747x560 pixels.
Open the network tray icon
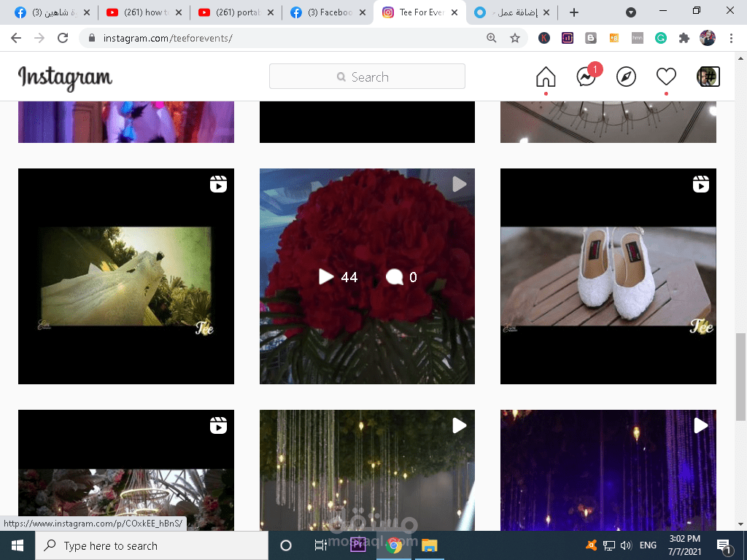pos(609,545)
